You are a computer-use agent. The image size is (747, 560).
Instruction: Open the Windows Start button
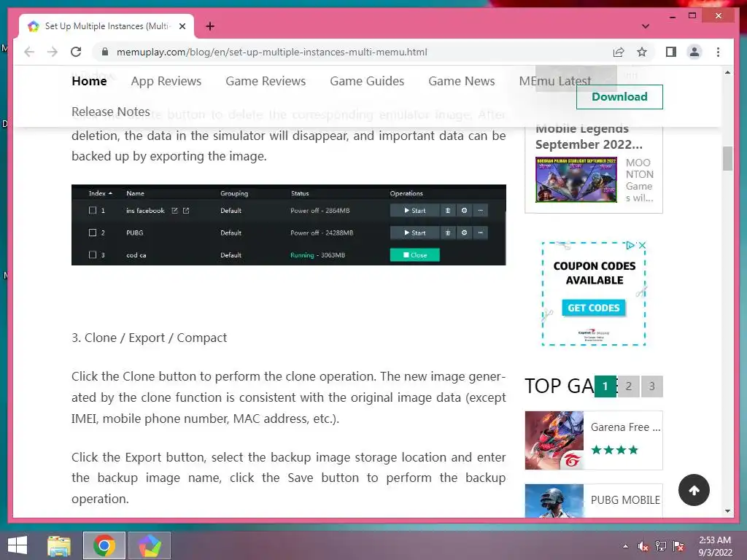(x=18, y=545)
